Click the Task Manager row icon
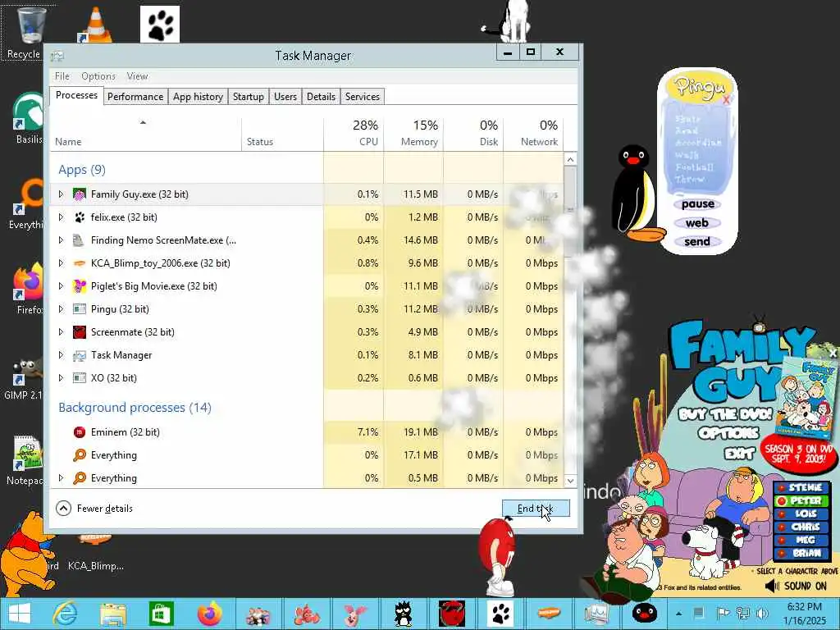Viewport: 840px width, 630px height. tap(80, 355)
